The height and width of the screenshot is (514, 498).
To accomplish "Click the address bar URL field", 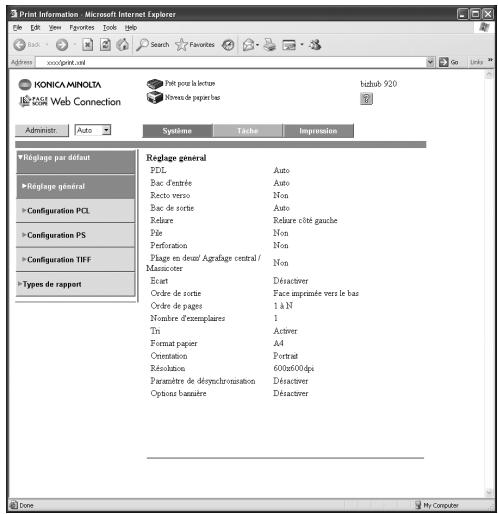I will 231,62.
